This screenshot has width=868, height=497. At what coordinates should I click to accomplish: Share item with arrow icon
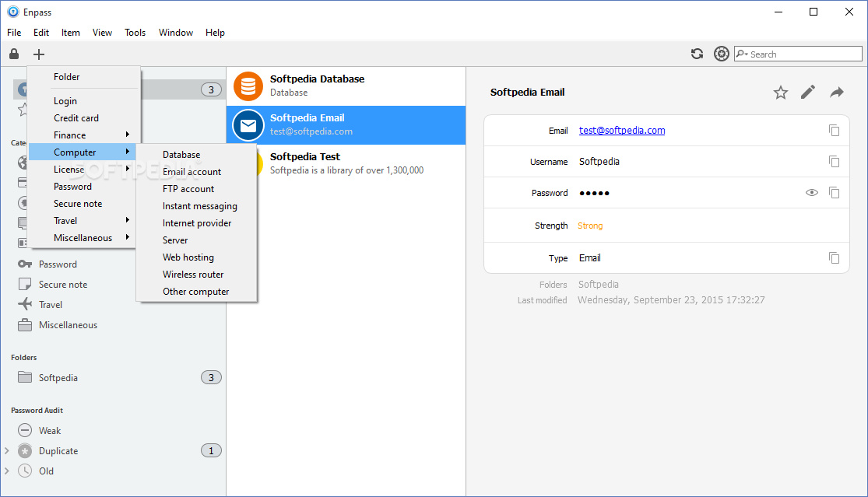point(836,93)
